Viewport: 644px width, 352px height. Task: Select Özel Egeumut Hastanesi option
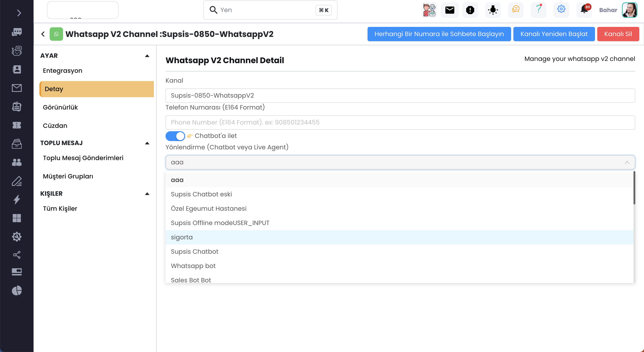click(x=399, y=208)
